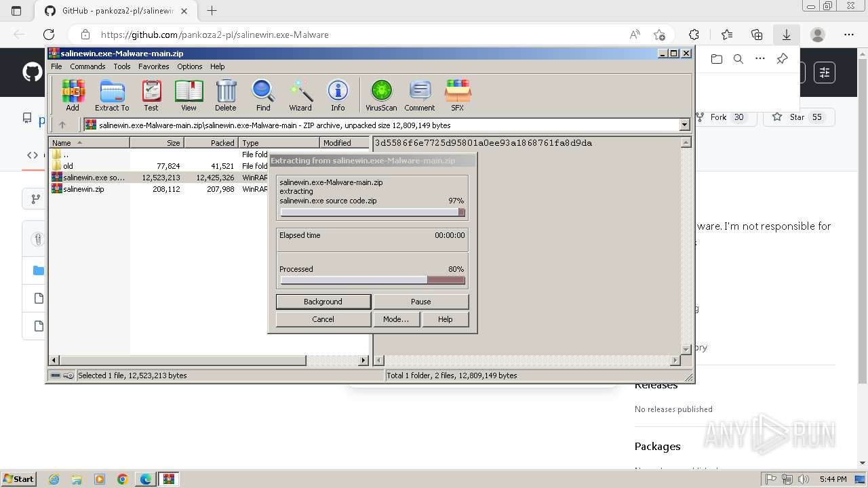This screenshot has width=868, height=488.
Task: Refresh the browser page
Action: pyautogui.click(x=49, y=35)
